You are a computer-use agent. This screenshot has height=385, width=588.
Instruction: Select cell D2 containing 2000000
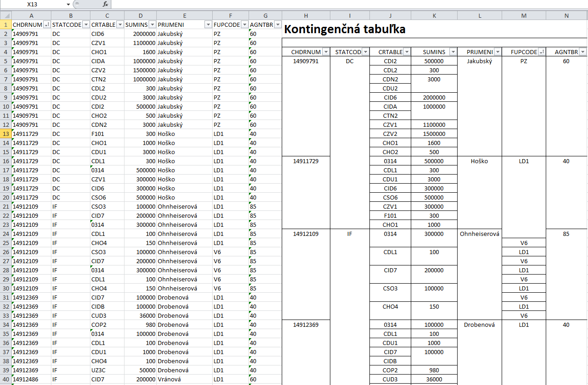tap(140, 34)
